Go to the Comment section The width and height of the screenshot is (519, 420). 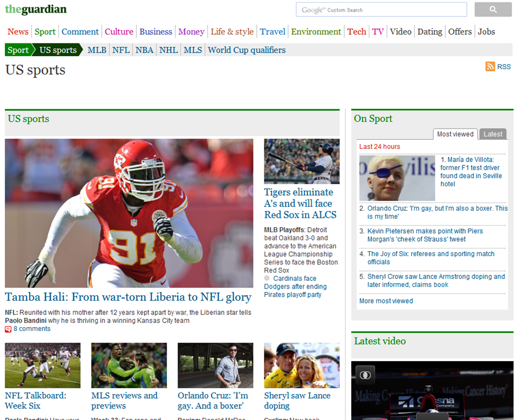pyautogui.click(x=80, y=32)
